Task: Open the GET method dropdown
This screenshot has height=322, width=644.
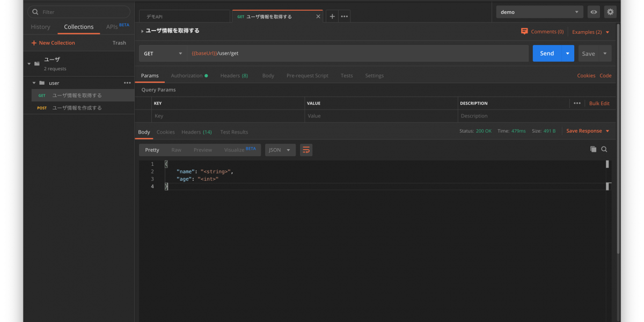Action: pyautogui.click(x=163, y=54)
